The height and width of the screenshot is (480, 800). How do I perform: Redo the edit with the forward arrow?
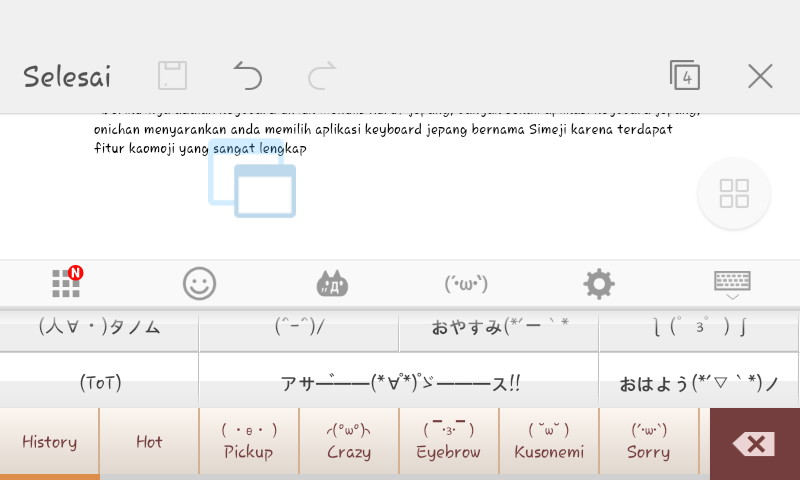coord(322,75)
